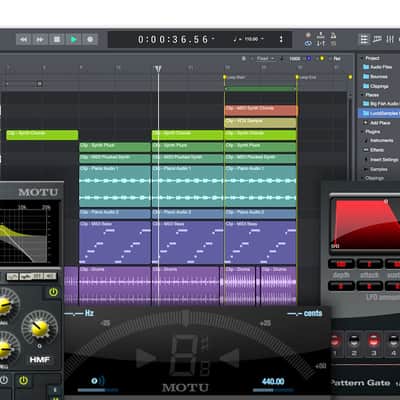
Task: Click the playhead marker on the ruler
Action: coord(158,69)
